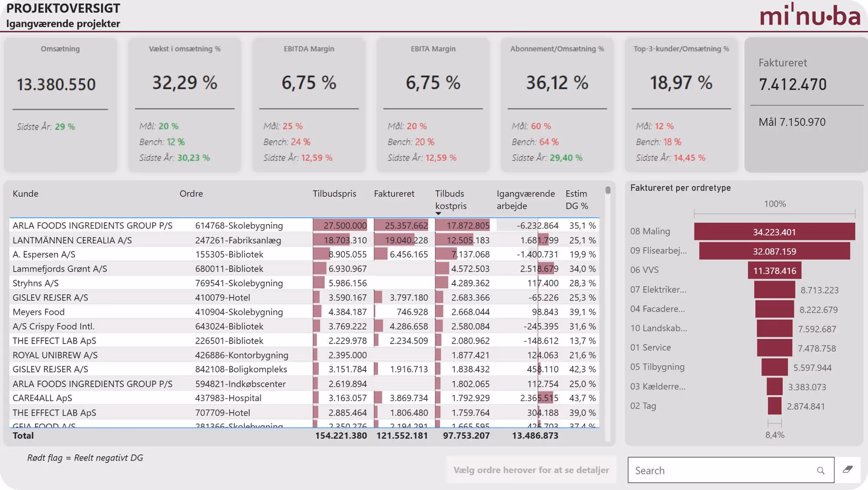Sort by Tilbudspris column header
Image resolution: width=868 pixels, height=490 pixels.
click(334, 194)
